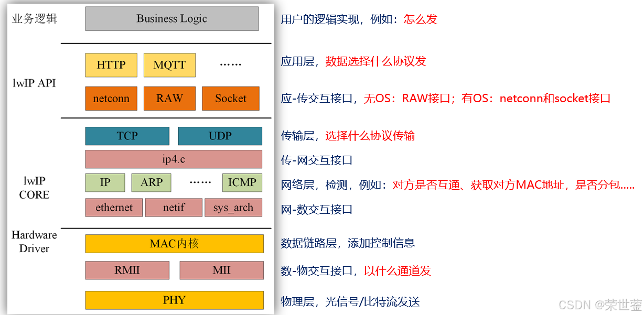Click the 业务逻辑 label
The width and height of the screenshot is (644, 315).
[35, 19]
